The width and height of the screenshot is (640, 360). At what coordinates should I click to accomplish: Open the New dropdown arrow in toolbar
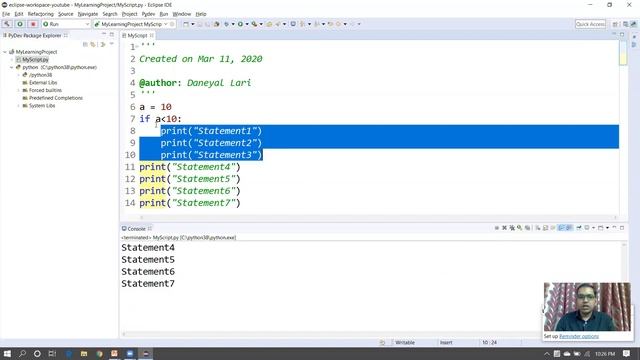[193, 24]
